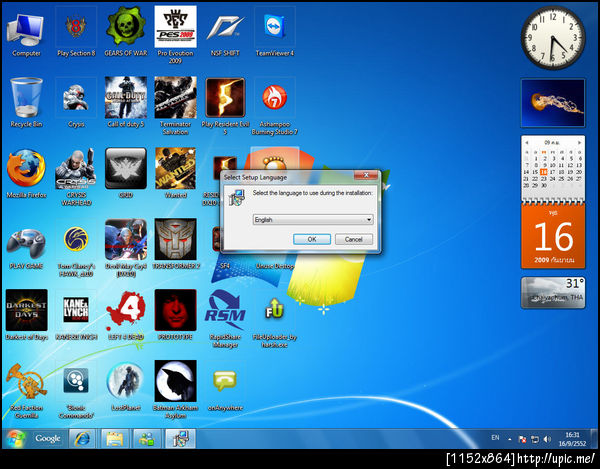The width and height of the screenshot is (600, 469).
Task: Launch Left 4 Dead icon
Action: coord(126,314)
